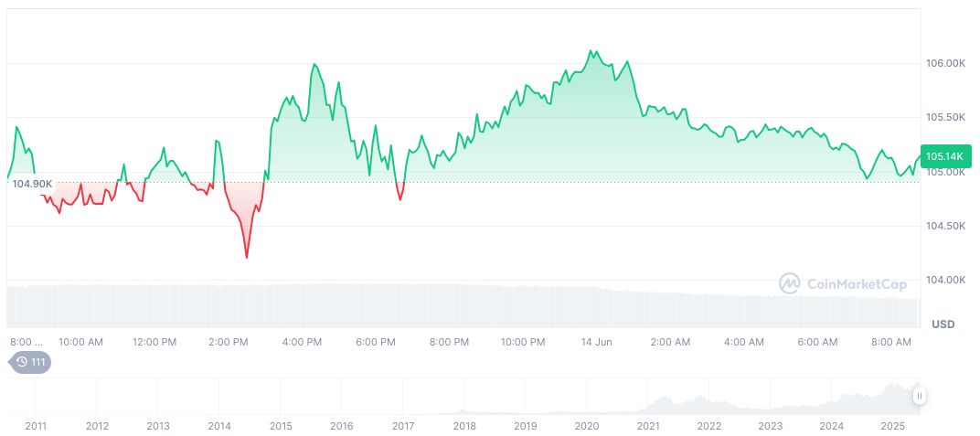Viewport: 980px width, 436px height.
Task: Click the 14 Jun date axis label
Action: coord(596,343)
